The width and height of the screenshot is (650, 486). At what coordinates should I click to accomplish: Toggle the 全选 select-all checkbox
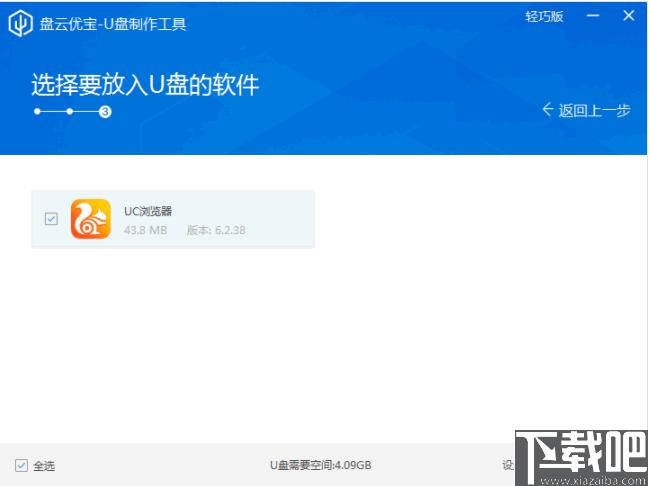click(x=22, y=465)
